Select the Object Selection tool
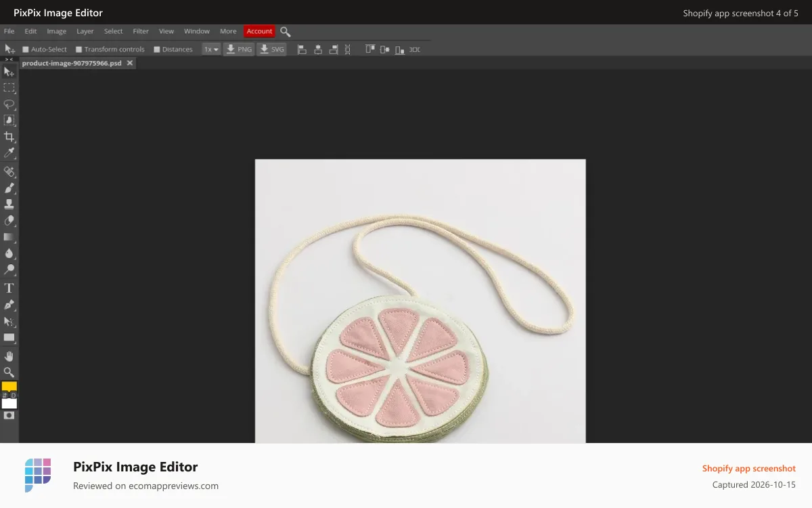 pos(9,121)
